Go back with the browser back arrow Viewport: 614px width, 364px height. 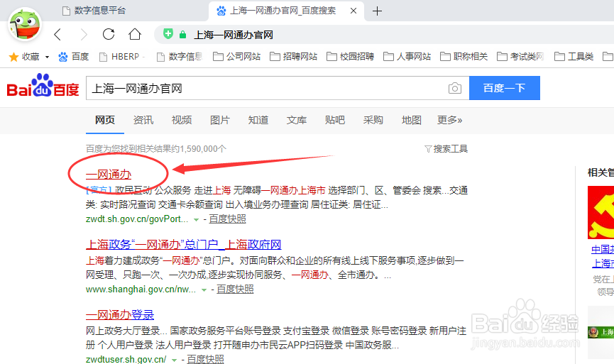57,35
